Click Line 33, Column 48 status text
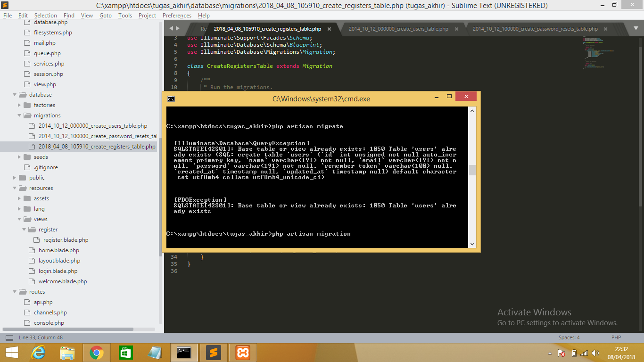This screenshot has height=362, width=644. (x=41, y=337)
